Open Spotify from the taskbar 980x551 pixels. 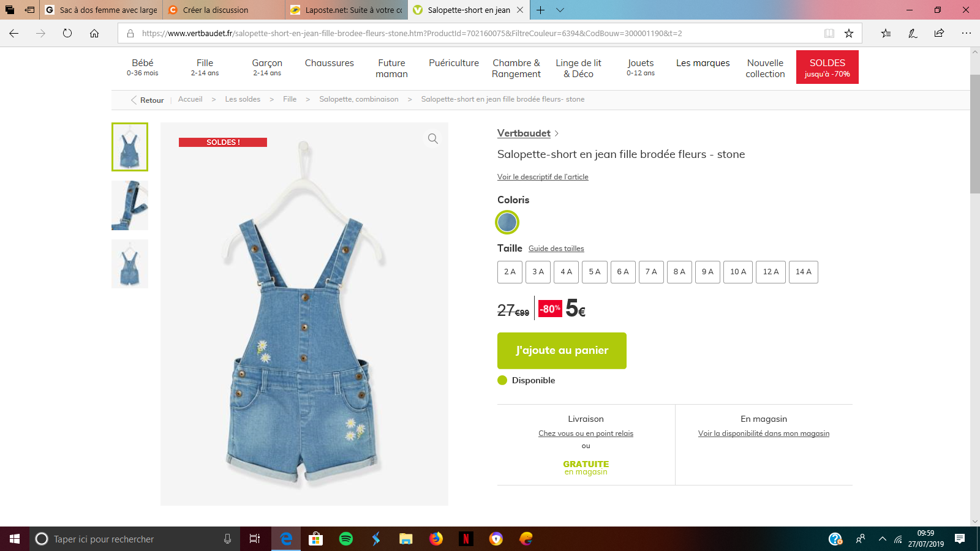pyautogui.click(x=346, y=539)
